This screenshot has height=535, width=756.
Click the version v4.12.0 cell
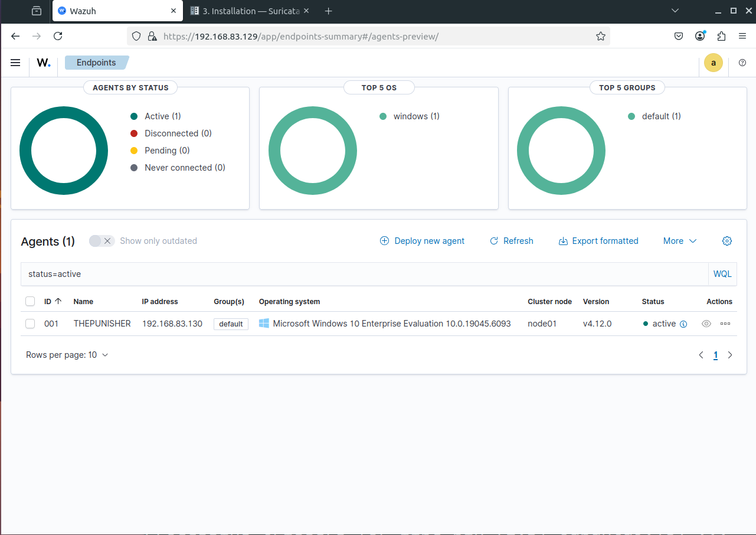tap(597, 324)
